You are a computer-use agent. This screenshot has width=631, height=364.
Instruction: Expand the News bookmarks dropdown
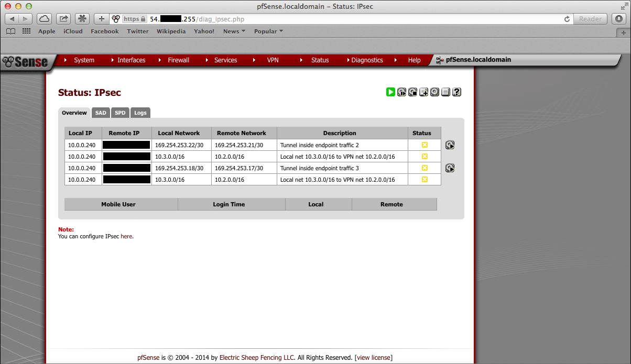point(234,31)
